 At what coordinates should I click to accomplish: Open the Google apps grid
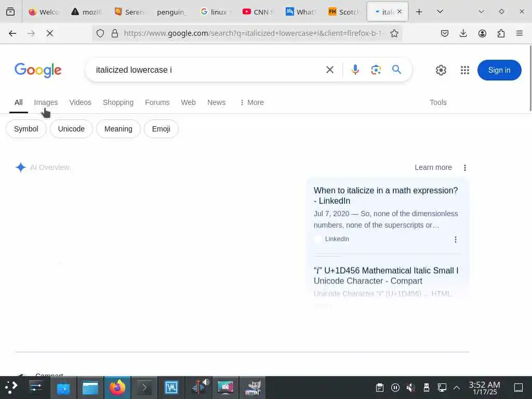(x=465, y=70)
